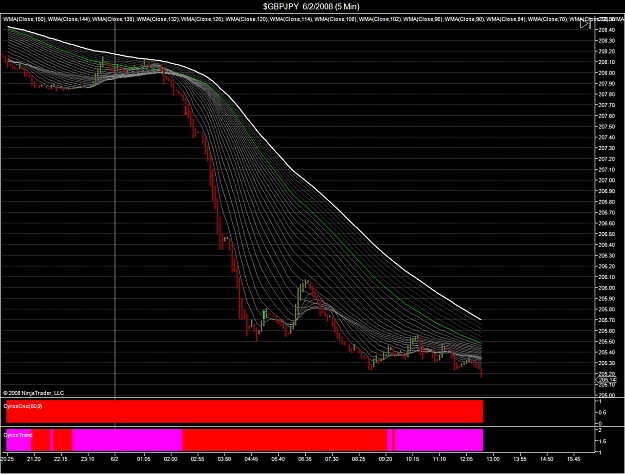Click the 208.40 price axis label
This screenshot has width=625, height=474.
point(607,30)
